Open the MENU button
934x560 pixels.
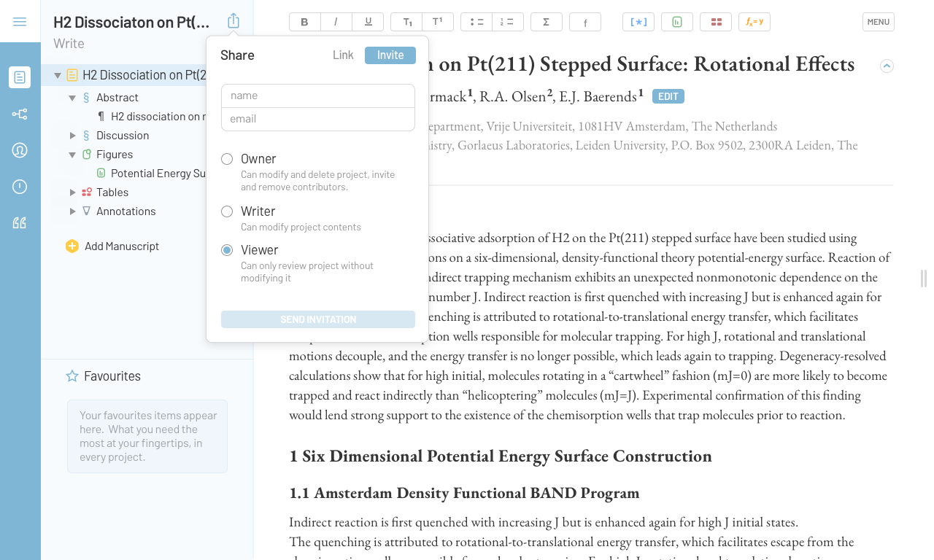879,22
